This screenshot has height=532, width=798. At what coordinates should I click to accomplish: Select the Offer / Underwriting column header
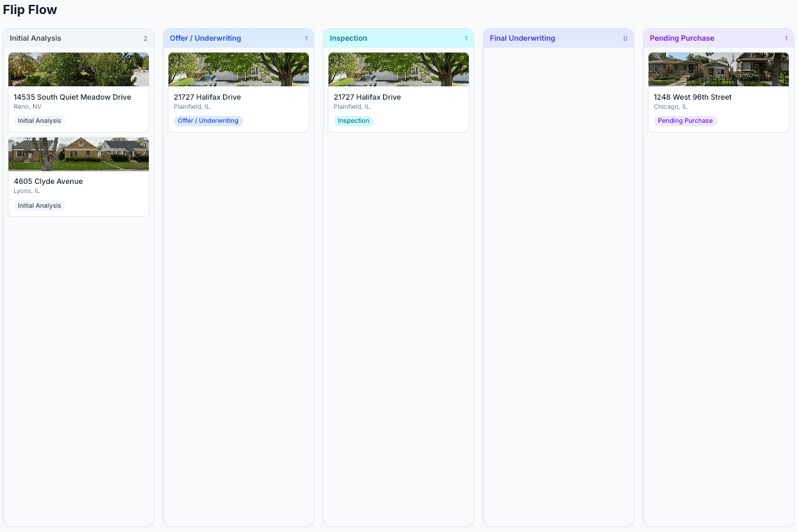(x=238, y=38)
